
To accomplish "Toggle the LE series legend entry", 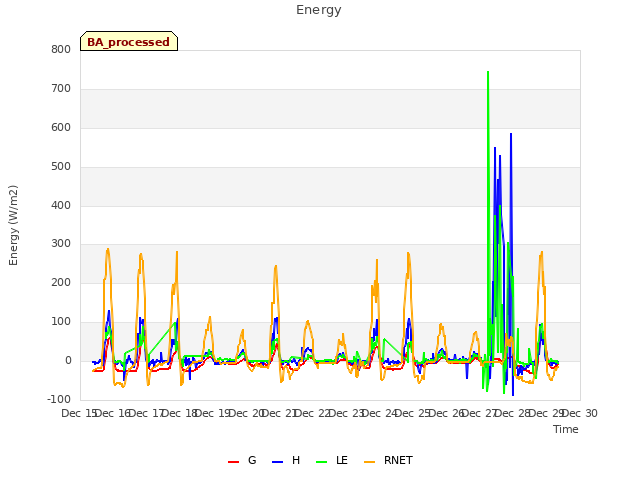I will (332, 460).
